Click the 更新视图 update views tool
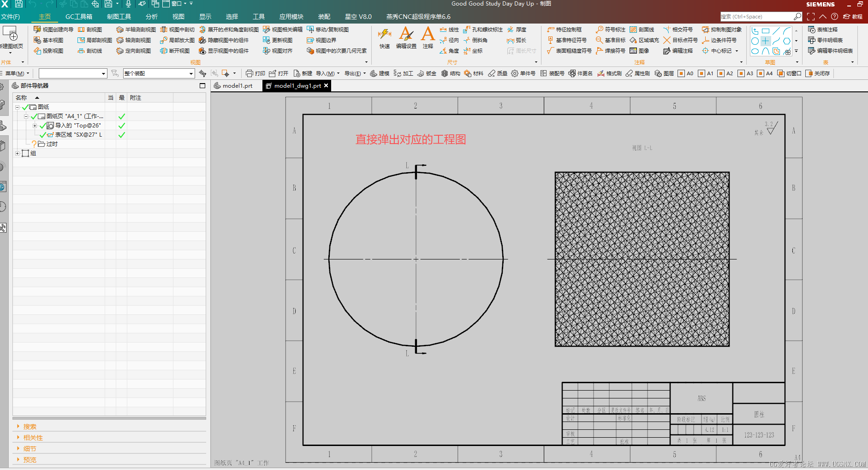Screen dimensions: 868x470 point(278,40)
